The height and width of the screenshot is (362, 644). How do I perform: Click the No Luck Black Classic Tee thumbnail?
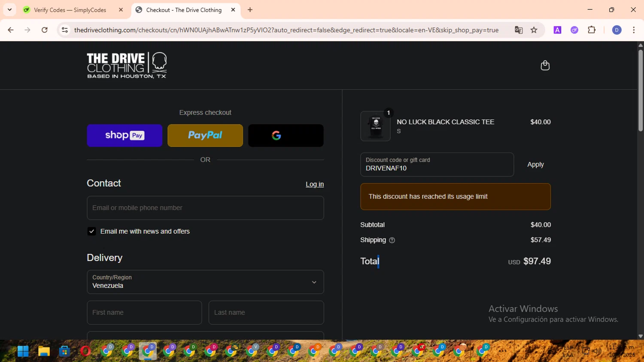375,126
